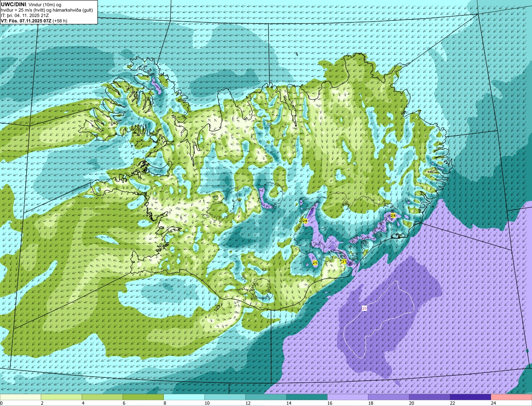Screen dimensions: 532x406
Task: Click the 10–12 m/s turquoise legend swatch
Action: point(225,397)
